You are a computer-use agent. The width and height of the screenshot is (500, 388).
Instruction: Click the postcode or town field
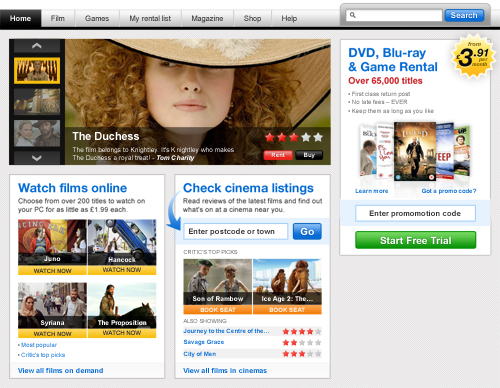coord(235,231)
